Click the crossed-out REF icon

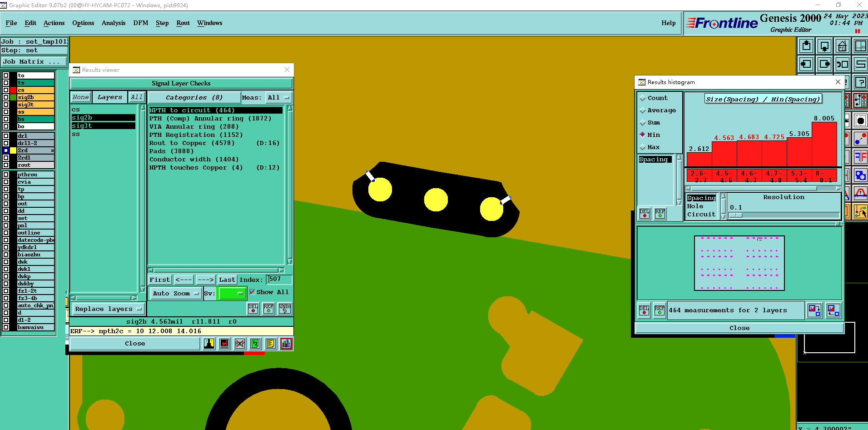pos(240,344)
